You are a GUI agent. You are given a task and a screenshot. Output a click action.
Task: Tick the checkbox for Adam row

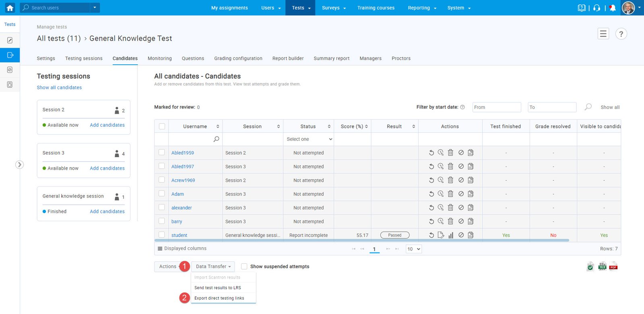pyautogui.click(x=162, y=194)
